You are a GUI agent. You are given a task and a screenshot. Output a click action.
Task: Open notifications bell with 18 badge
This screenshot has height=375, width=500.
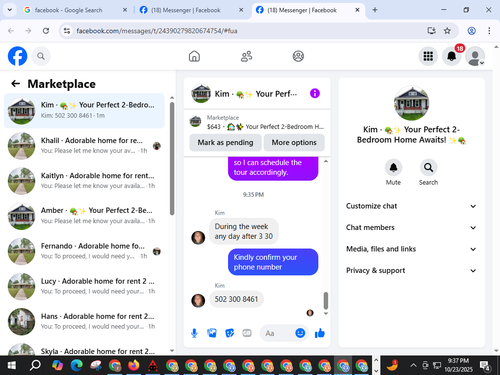click(452, 56)
